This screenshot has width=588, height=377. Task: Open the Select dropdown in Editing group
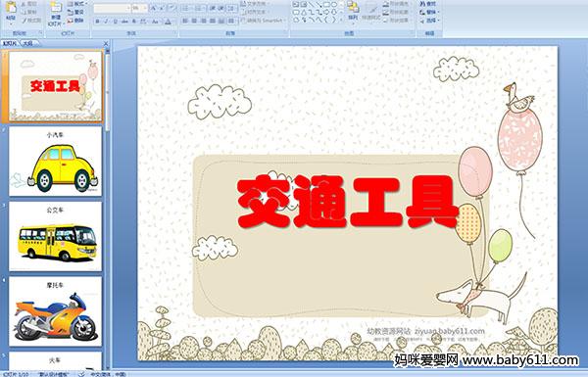pos(429,21)
